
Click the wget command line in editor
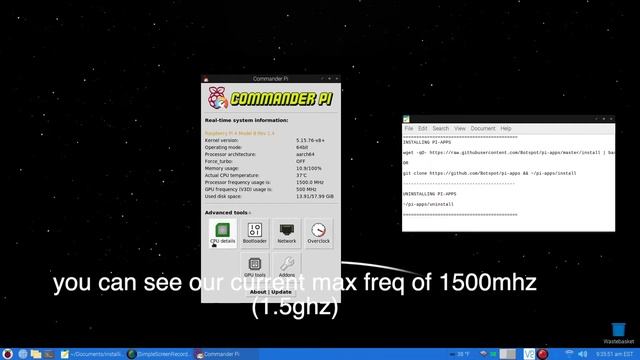point(509,153)
